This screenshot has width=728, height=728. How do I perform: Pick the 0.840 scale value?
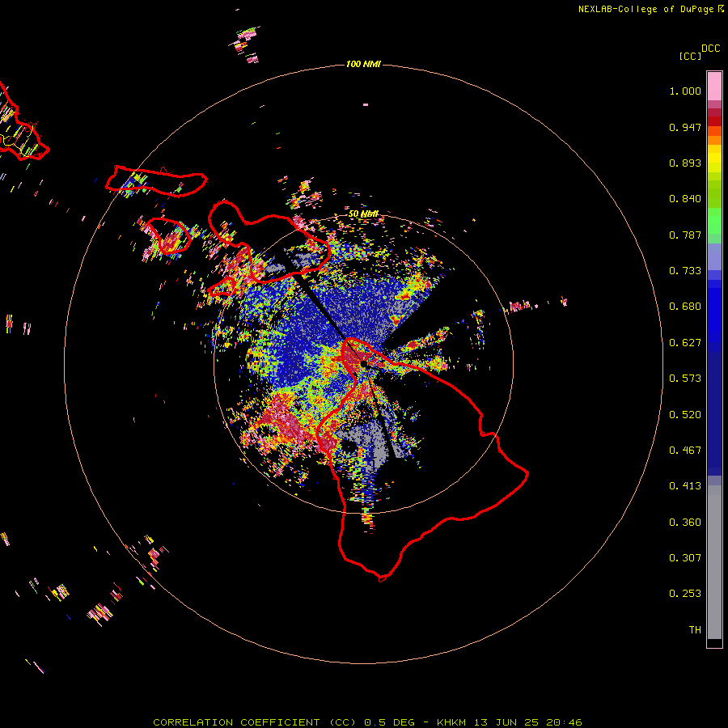685,199
